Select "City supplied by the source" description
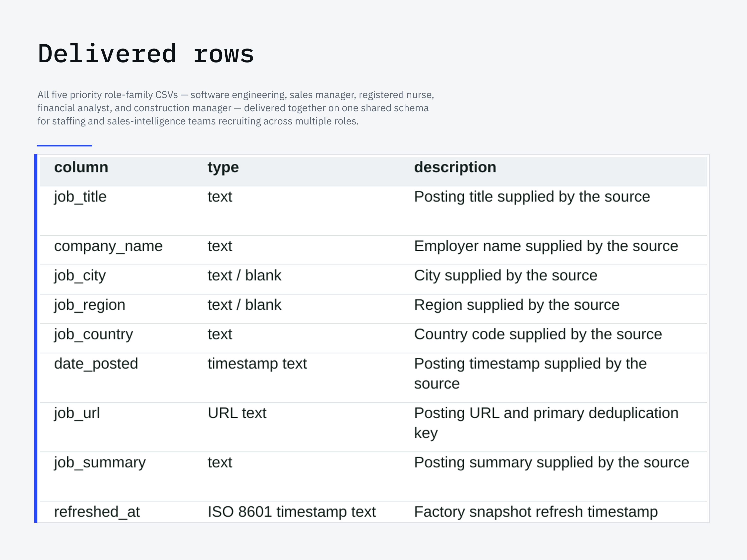The image size is (747, 560). click(505, 276)
